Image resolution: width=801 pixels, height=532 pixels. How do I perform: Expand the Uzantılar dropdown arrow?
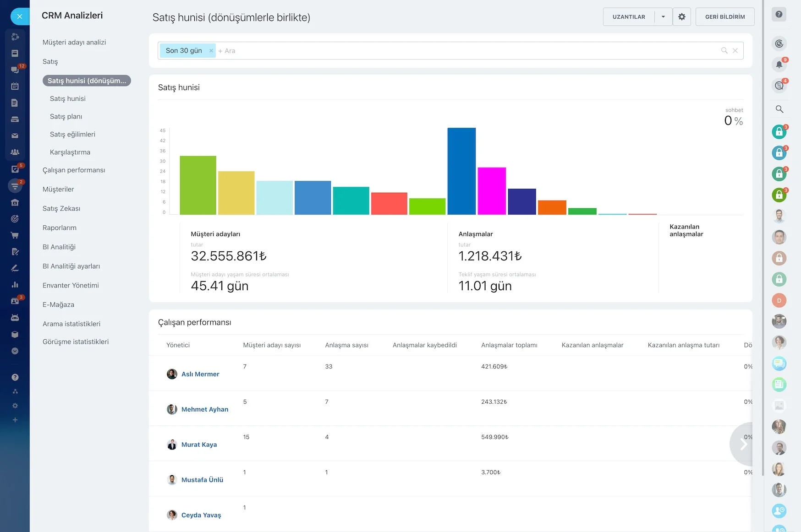tap(663, 17)
